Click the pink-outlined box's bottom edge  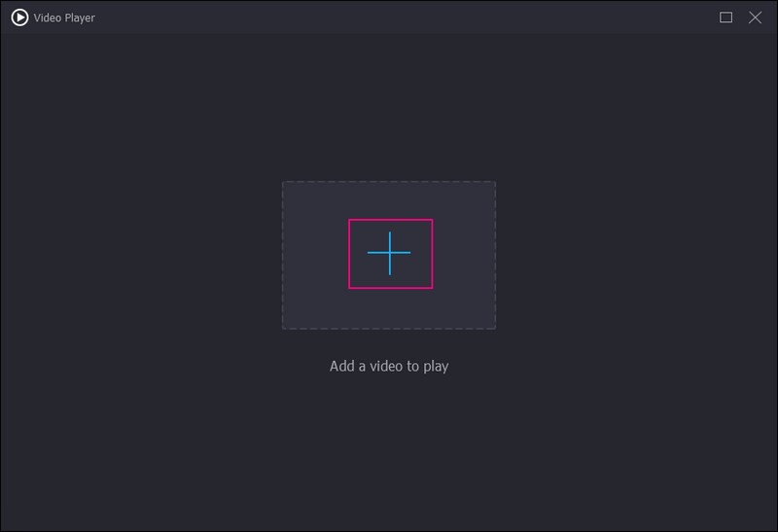[390, 288]
